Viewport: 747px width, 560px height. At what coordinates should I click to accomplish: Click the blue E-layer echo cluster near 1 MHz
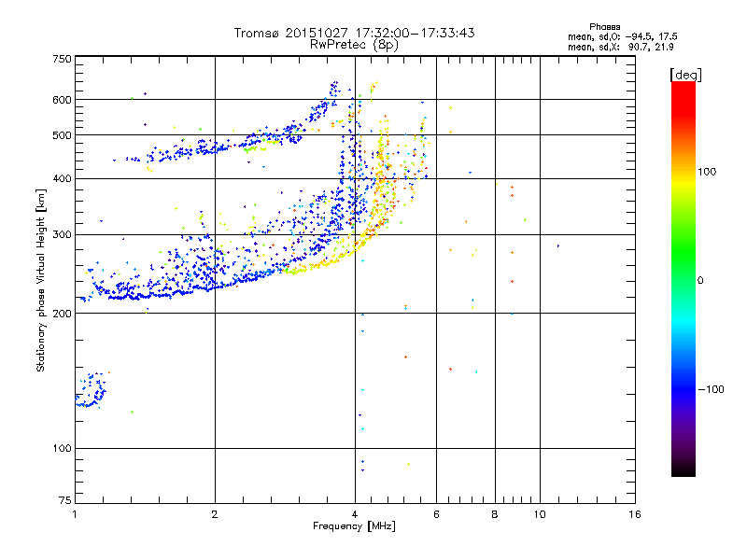pos(92,391)
